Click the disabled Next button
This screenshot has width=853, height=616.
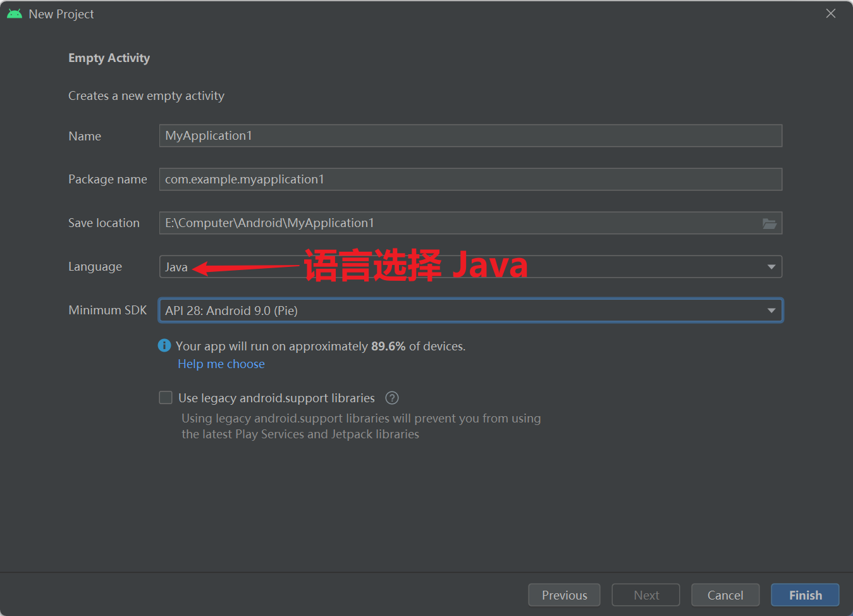646,595
